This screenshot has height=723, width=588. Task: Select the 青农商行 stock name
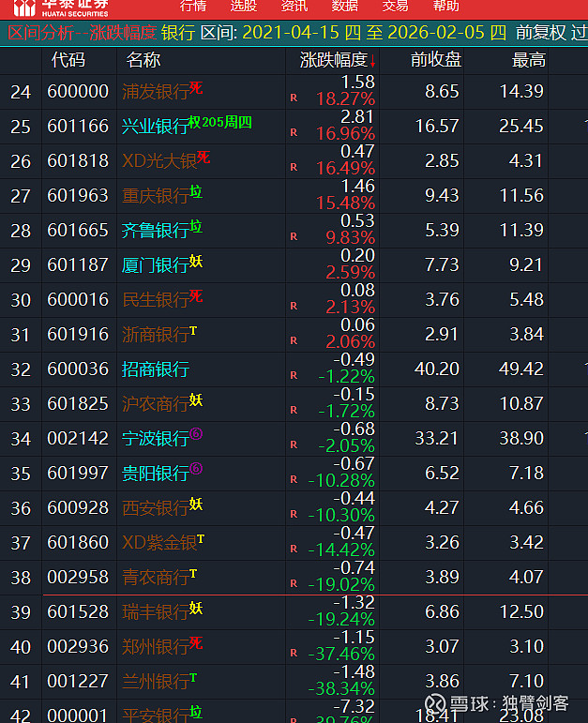(156, 578)
